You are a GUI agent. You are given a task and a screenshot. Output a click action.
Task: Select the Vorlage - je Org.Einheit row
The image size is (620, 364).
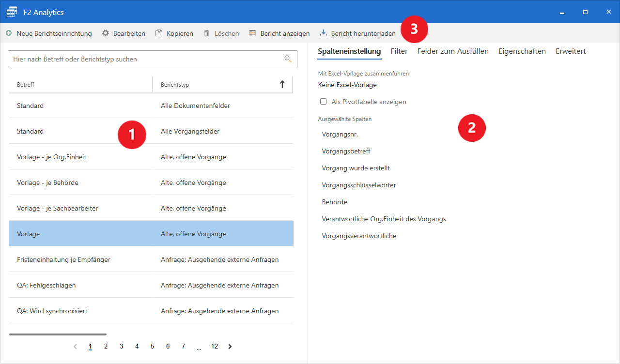(151, 157)
